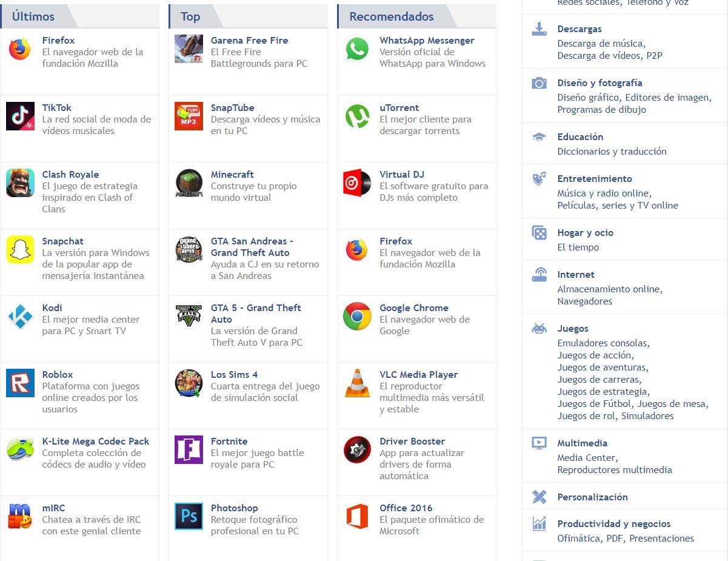Screen dimensions: 728x561
Task: Open the Reproductores multimedia link
Action: (x=615, y=470)
